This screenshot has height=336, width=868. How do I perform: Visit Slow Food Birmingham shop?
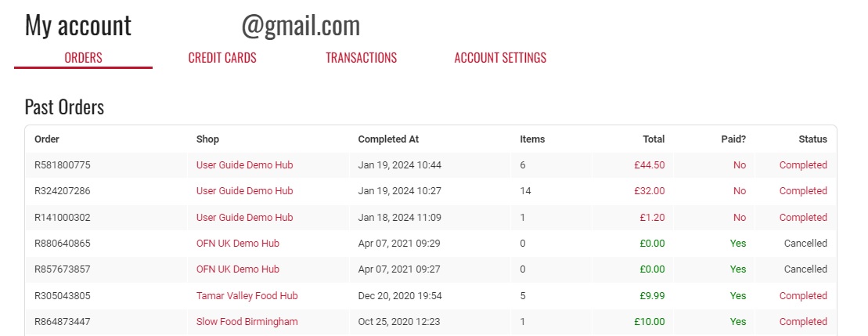pos(247,322)
